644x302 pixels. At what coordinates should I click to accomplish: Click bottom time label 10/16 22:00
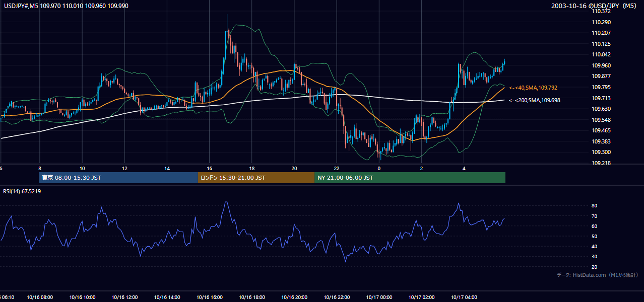337,297
